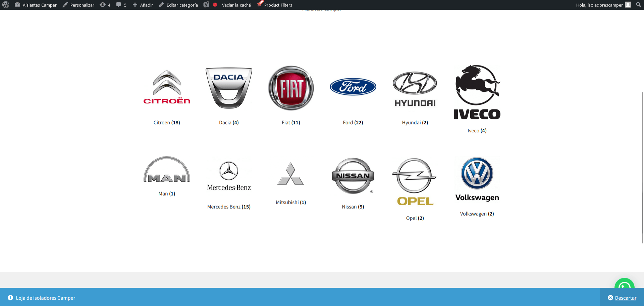The image size is (644, 306).
Task: Open the Mercedes Benz (15) category link
Action: pos(229,207)
